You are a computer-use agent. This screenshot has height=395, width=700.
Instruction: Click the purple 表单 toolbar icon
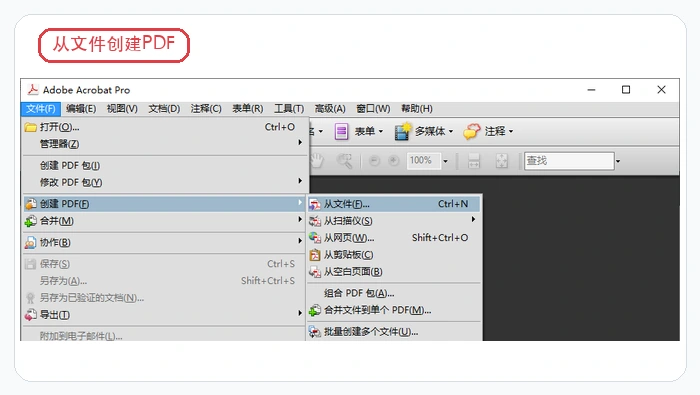pos(342,132)
